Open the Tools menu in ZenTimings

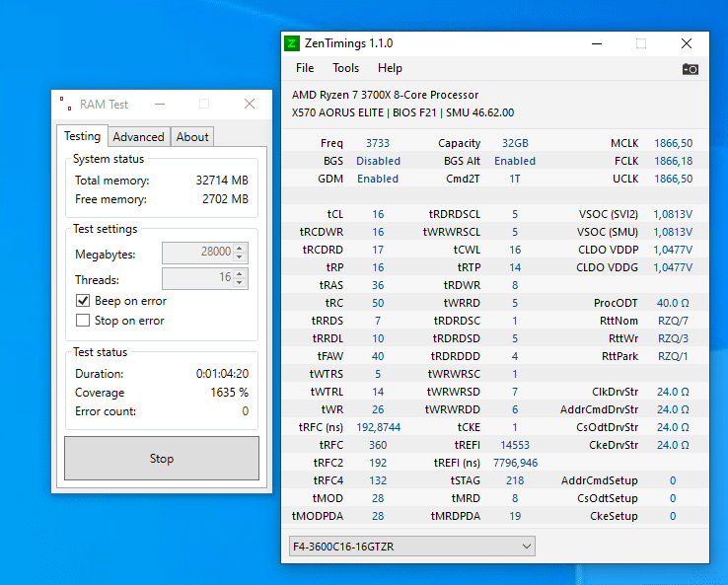(345, 68)
